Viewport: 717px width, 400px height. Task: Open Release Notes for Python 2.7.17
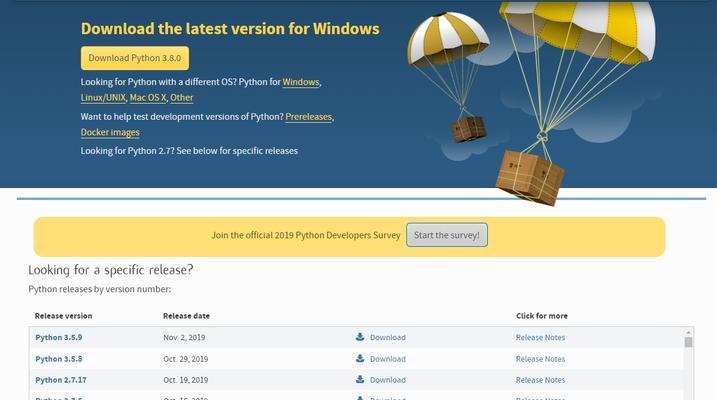tap(540, 380)
